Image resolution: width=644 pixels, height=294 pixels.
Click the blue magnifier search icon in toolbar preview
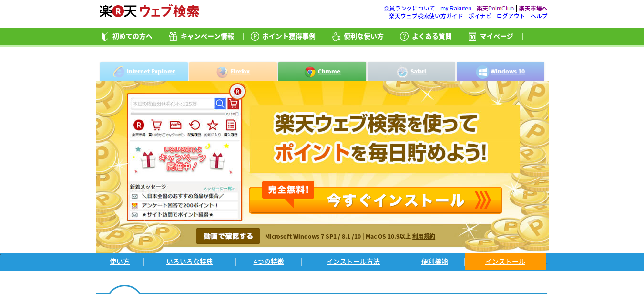(x=220, y=104)
